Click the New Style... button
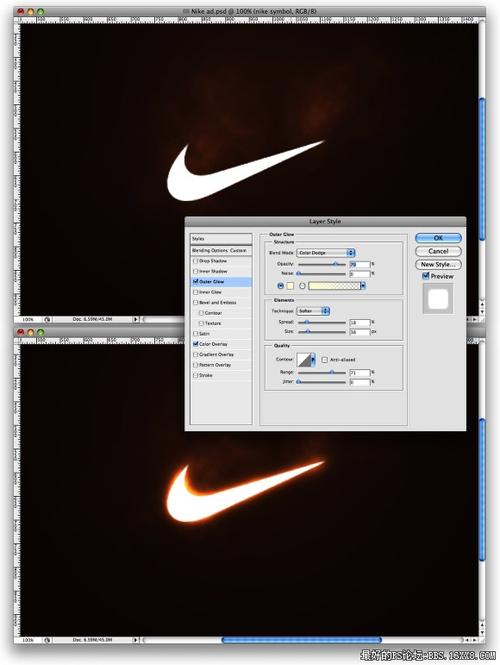Viewport: 500px width, 665px height. 438,264
